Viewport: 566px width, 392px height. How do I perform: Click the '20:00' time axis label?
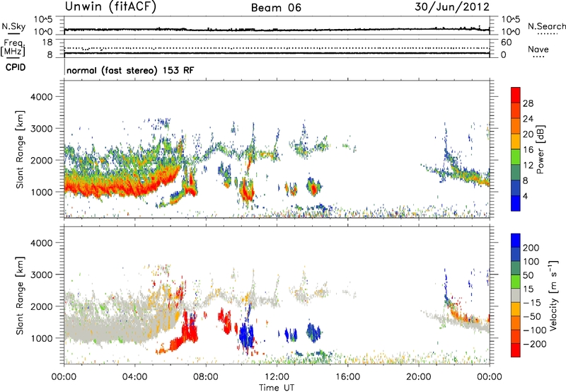(x=418, y=377)
